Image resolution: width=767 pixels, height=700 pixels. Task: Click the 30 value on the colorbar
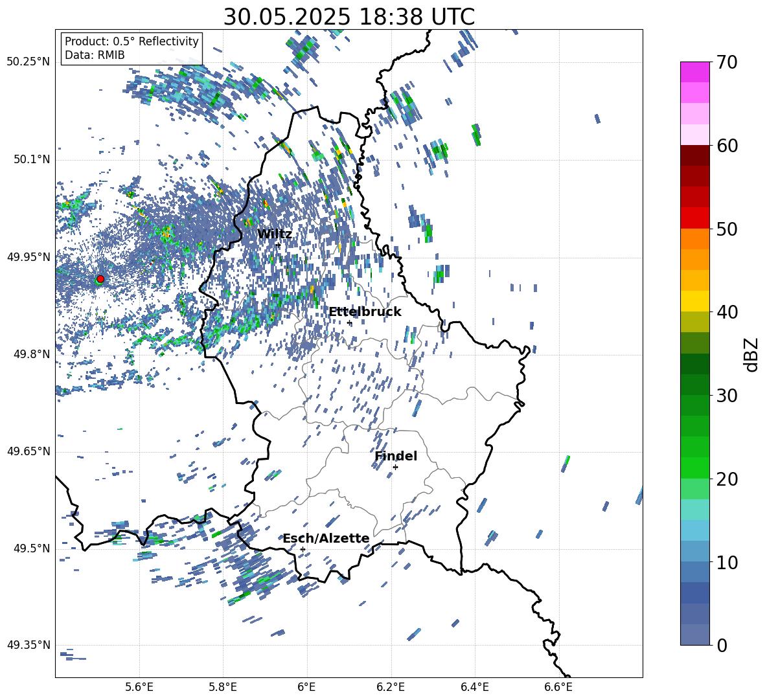point(727,396)
